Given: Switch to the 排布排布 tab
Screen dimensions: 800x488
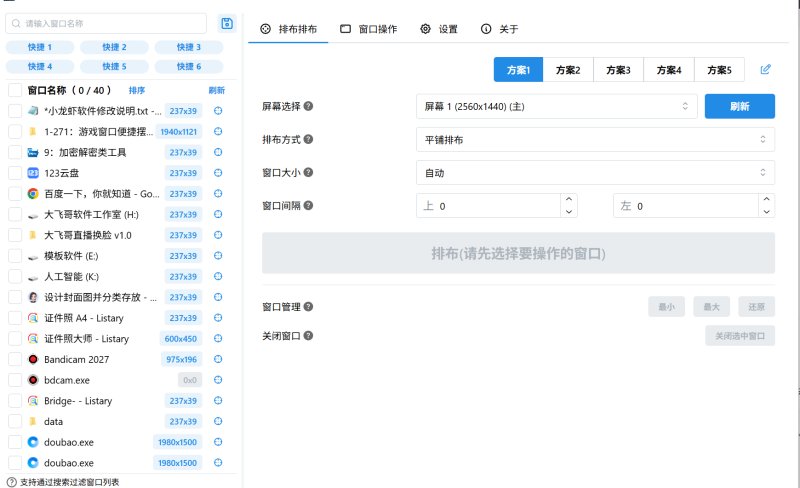Looking at the screenshot, I should click(x=288, y=29).
